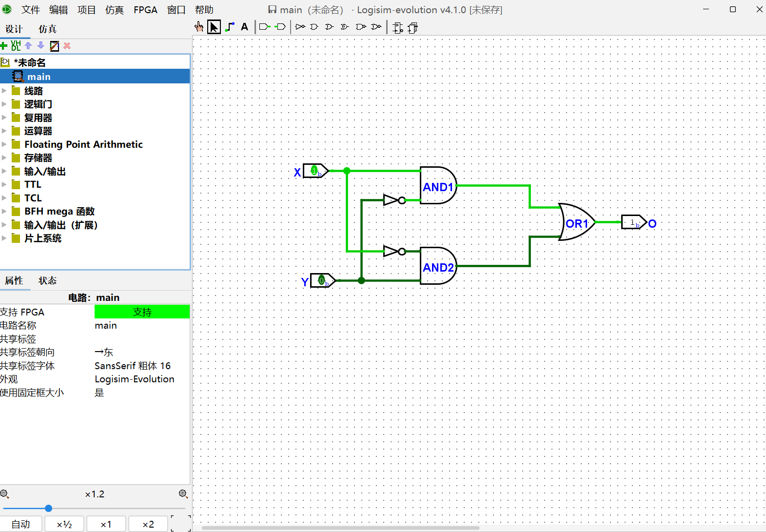Pick the AND gate tool
The width and height of the screenshot is (766, 532).
tap(314, 27)
